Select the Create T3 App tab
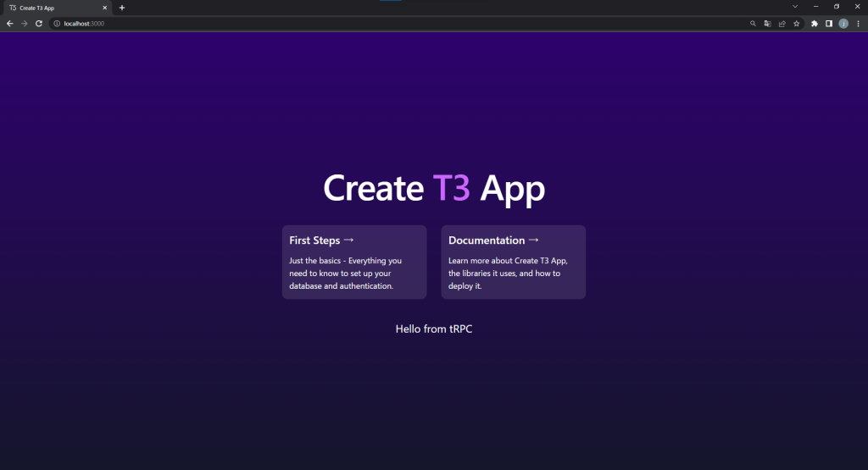 [58, 8]
